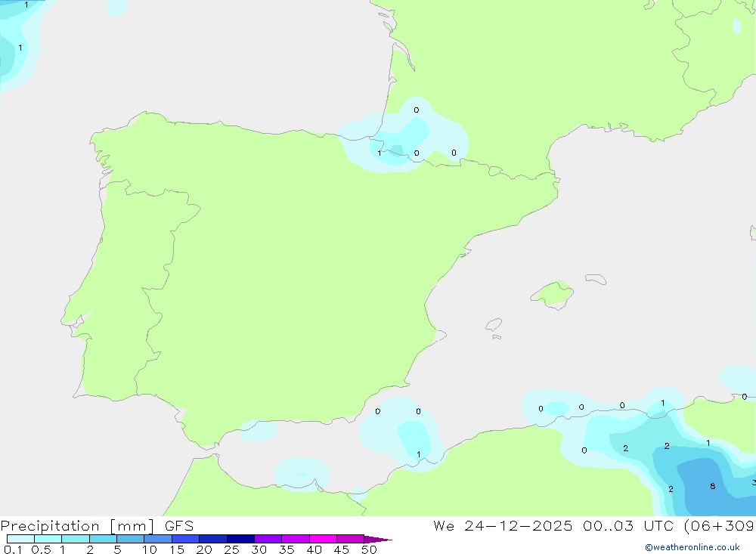756x554 pixels.
Task: Click the 0.1–0.5 mm lightest cyan legend swatch
Action: point(20,539)
